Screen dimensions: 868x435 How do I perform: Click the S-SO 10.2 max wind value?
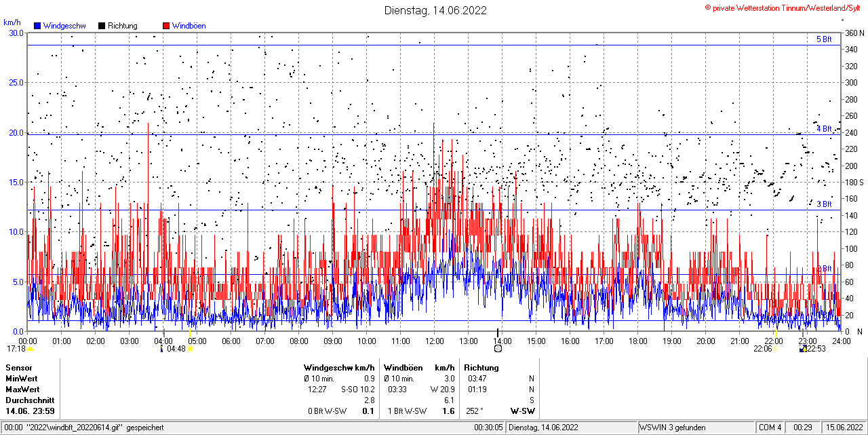coord(357,390)
